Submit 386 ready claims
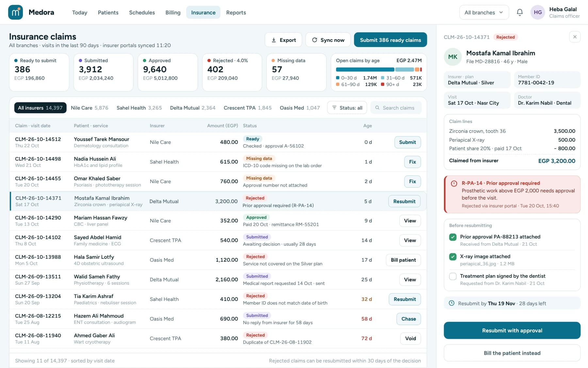 [x=390, y=40]
